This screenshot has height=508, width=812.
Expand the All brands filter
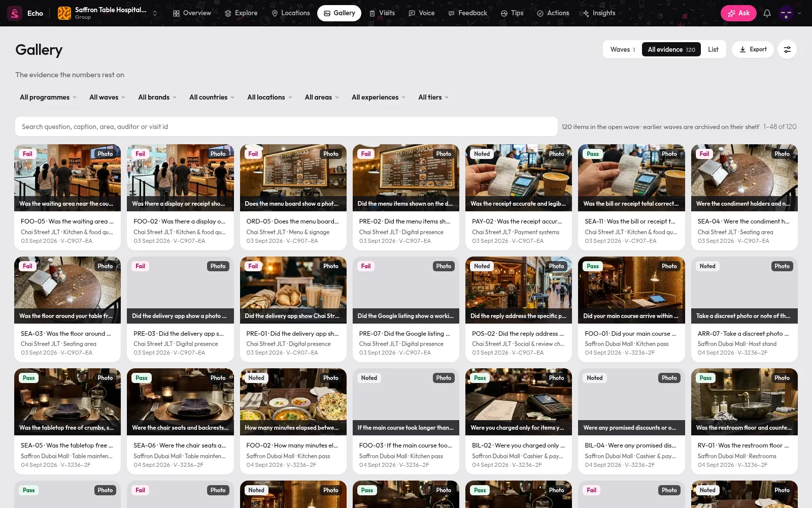click(157, 97)
